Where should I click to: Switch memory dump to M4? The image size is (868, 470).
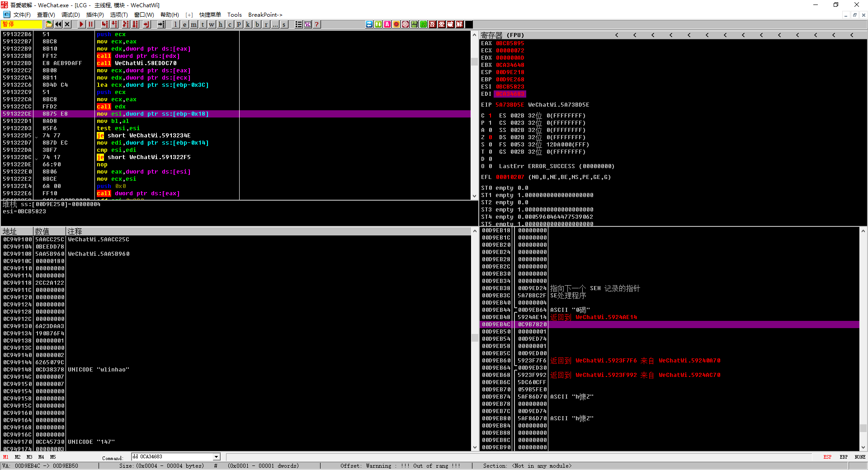41,457
